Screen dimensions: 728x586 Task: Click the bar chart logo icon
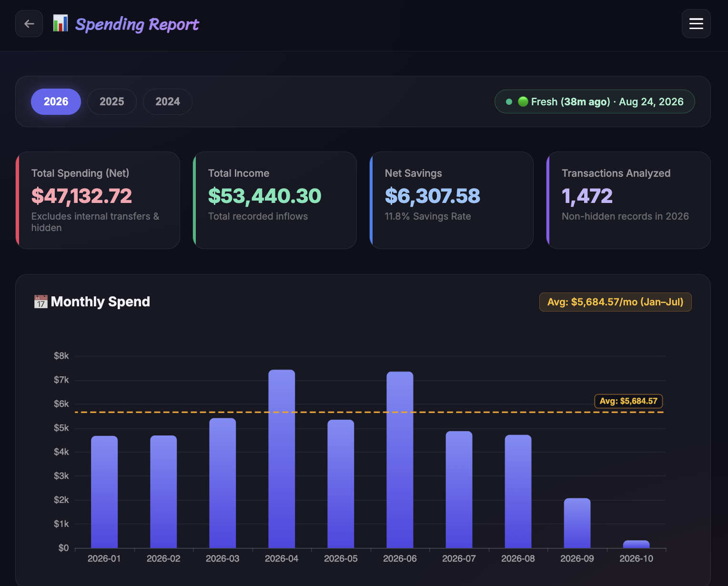click(60, 23)
